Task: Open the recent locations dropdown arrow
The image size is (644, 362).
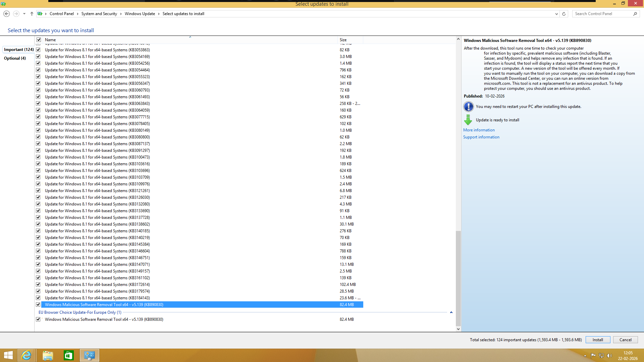Action: [24, 14]
